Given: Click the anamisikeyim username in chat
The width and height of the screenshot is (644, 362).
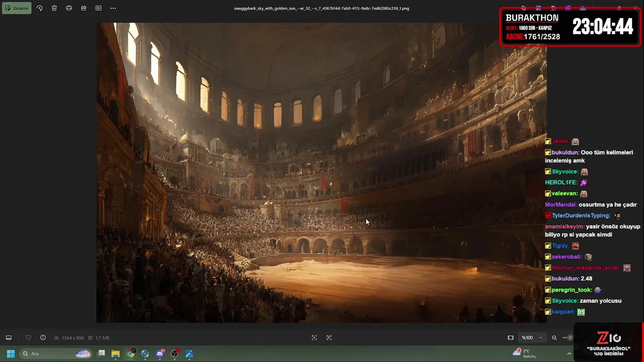Looking at the screenshot, I should (x=564, y=227).
